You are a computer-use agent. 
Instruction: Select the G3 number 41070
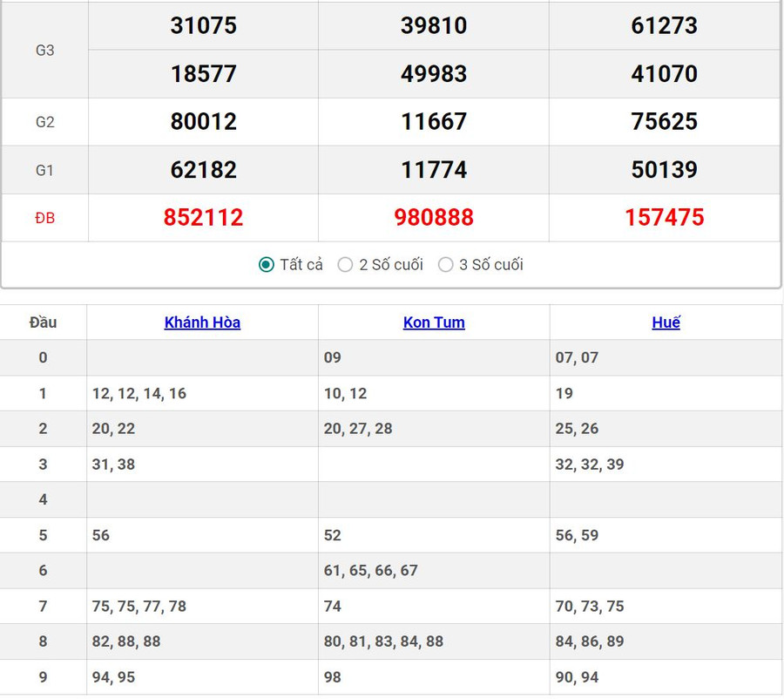coord(664,74)
